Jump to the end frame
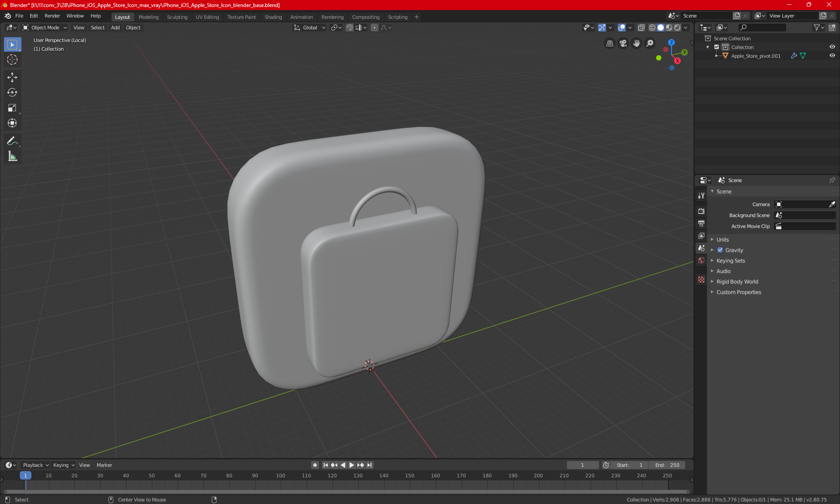The width and height of the screenshot is (840, 504). tap(370, 465)
